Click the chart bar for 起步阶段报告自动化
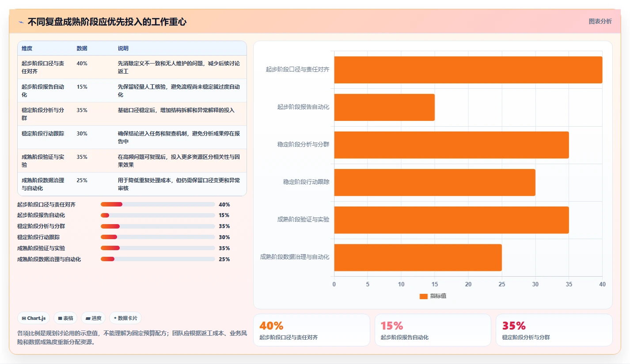The width and height of the screenshot is (630, 364). [384, 107]
